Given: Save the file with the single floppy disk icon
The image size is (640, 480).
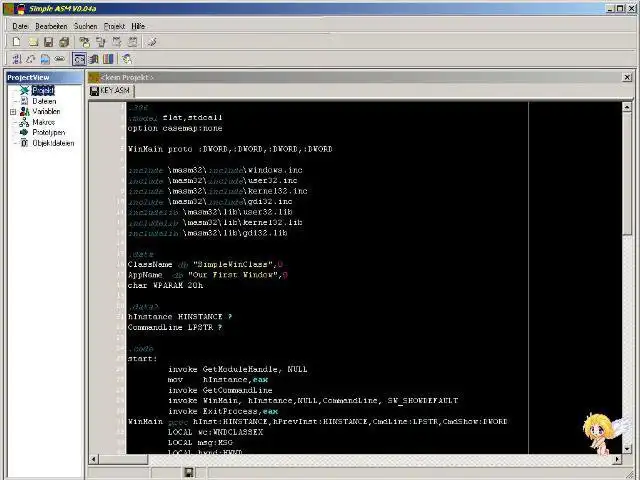Looking at the screenshot, I should click(49, 42).
